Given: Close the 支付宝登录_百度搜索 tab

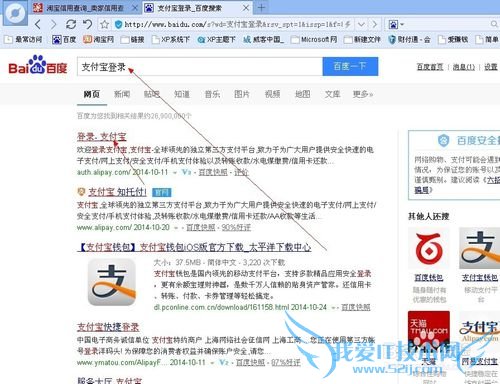Looking at the screenshot, I should [246, 8].
